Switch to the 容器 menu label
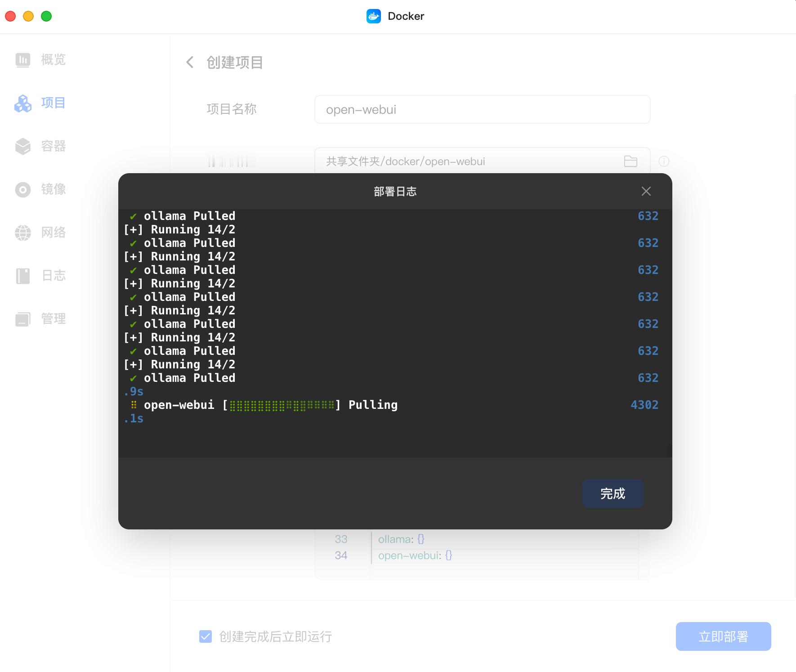 pos(54,146)
